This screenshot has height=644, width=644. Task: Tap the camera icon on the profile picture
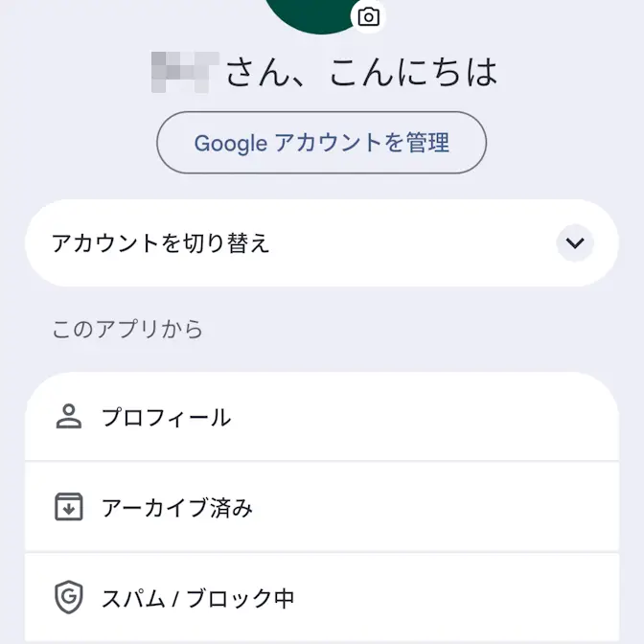(368, 16)
